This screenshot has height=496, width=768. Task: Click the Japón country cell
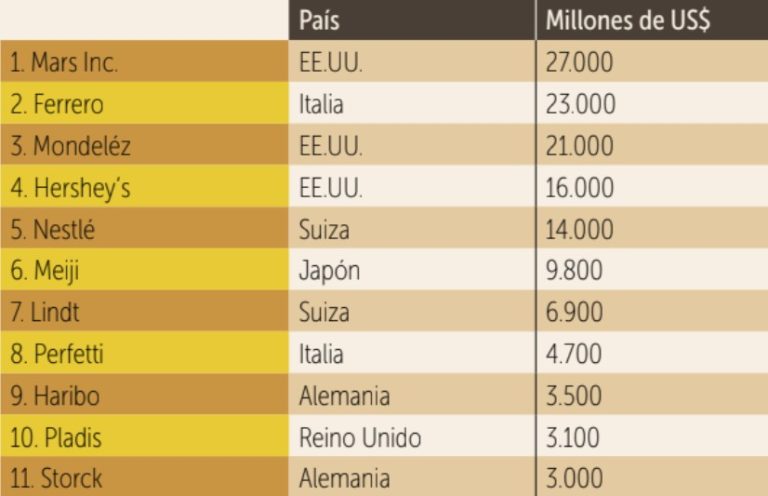point(329,271)
